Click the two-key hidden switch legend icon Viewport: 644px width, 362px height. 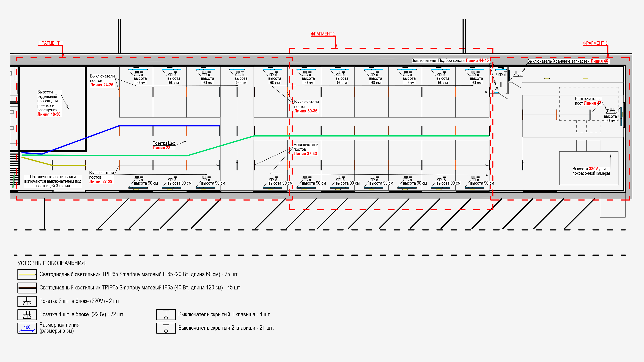point(166,328)
